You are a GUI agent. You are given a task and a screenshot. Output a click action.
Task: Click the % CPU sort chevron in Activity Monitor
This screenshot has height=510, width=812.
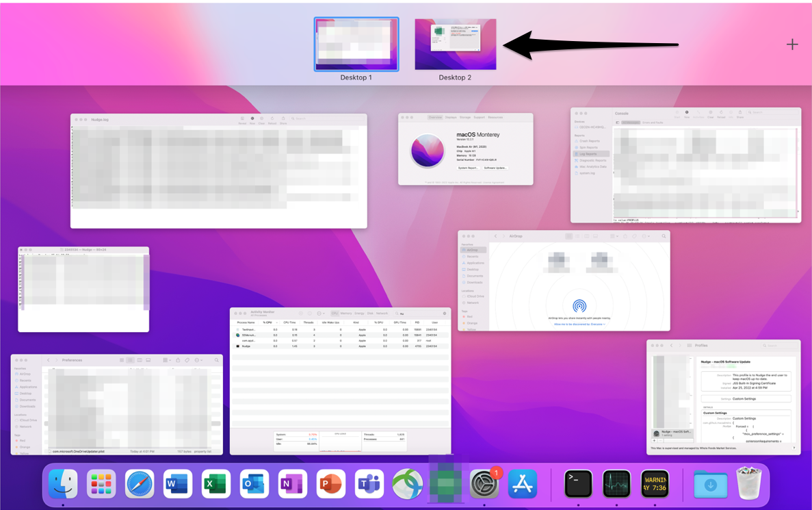(276, 322)
